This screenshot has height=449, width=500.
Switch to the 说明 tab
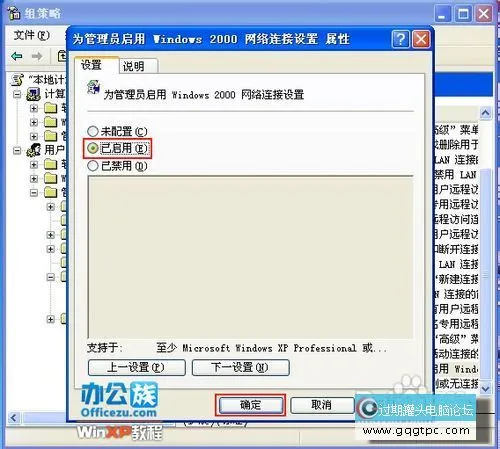tap(138, 66)
